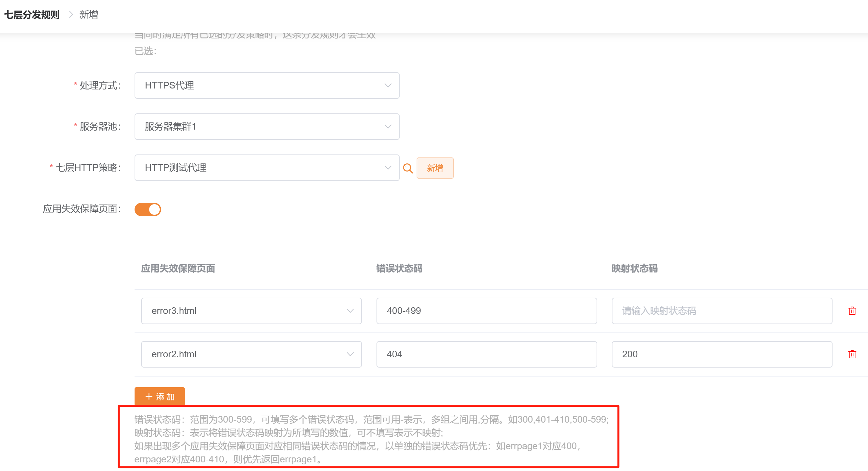This screenshot has width=868, height=471.
Task: Toggle off 应用失效保障页面 switch
Action: click(x=147, y=209)
